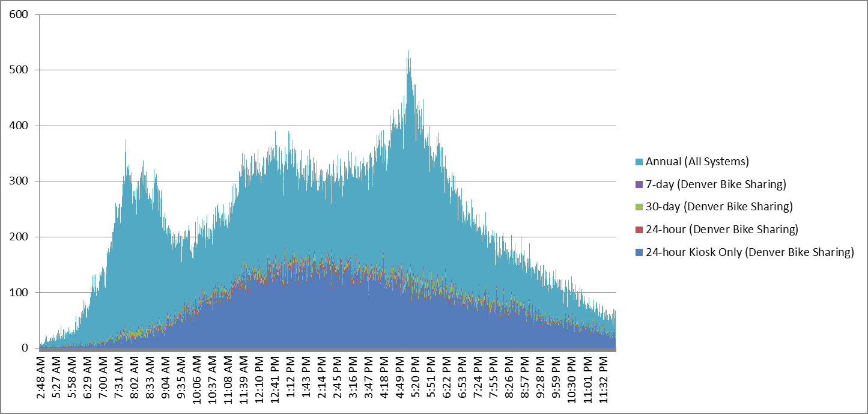Click the 7-day legend color swatch
Screen dimensions: 868x414
[x=639, y=184]
